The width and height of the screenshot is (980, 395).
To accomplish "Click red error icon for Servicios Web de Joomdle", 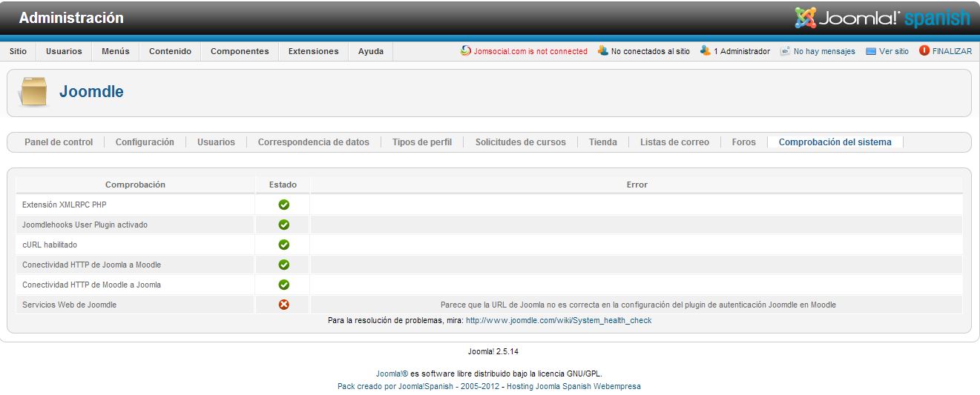I will pyautogui.click(x=283, y=305).
